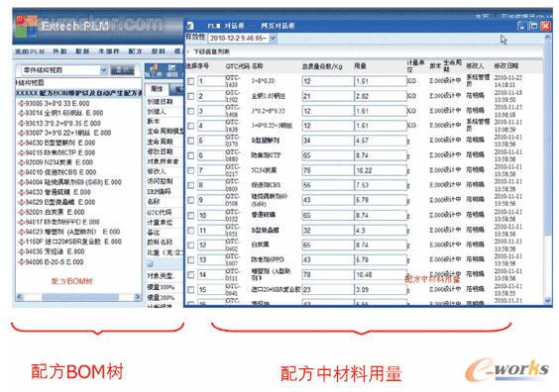Expand the lower-level info list arrow
The width and height of the screenshot is (559, 392).
click(x=188, y=52)
